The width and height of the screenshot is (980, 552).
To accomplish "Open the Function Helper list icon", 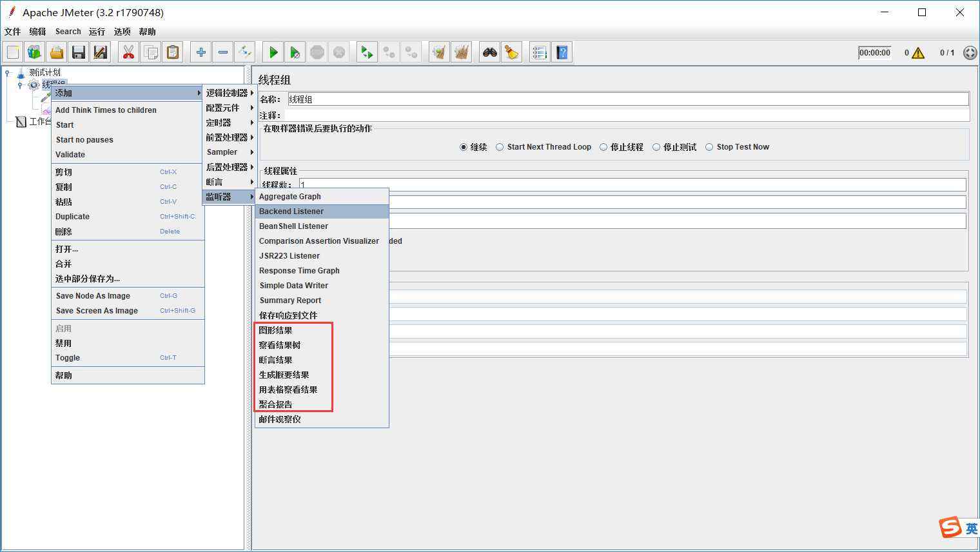I will pyautogui.click(x=540, y=52).
